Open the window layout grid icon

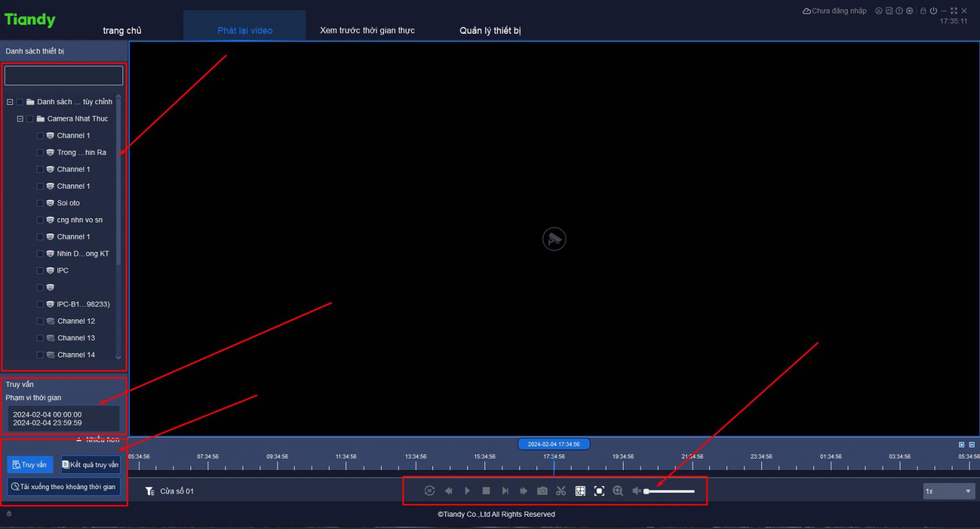(580, 490)
